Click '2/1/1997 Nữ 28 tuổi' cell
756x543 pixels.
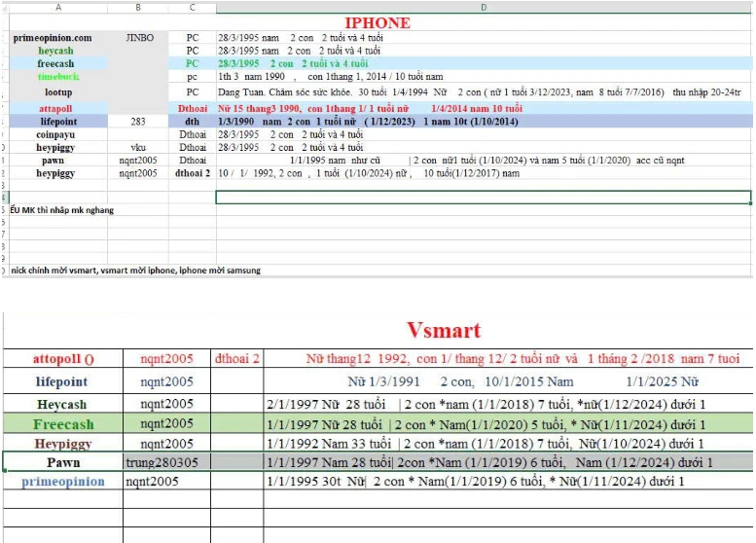pyautogui.click(x=508, y=404)
